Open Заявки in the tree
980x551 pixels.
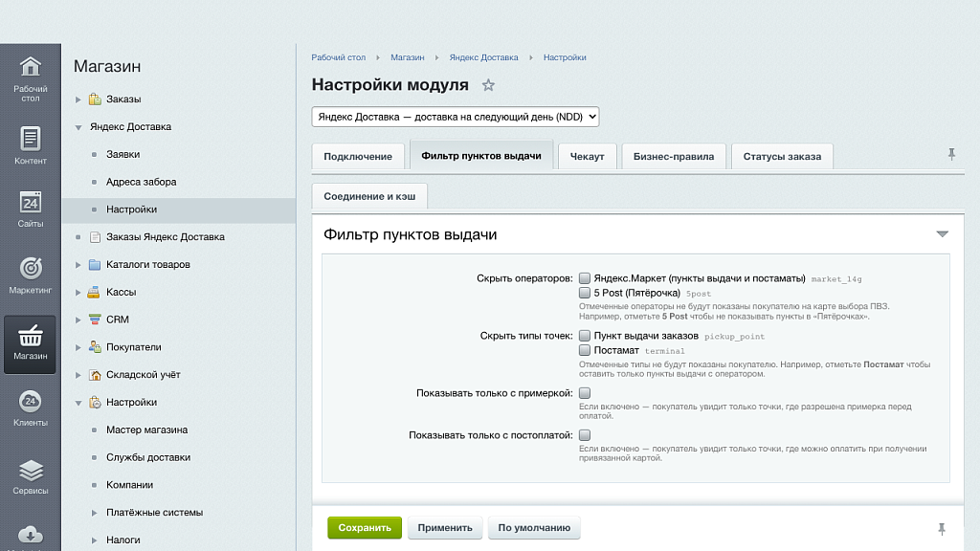(122, 154)
